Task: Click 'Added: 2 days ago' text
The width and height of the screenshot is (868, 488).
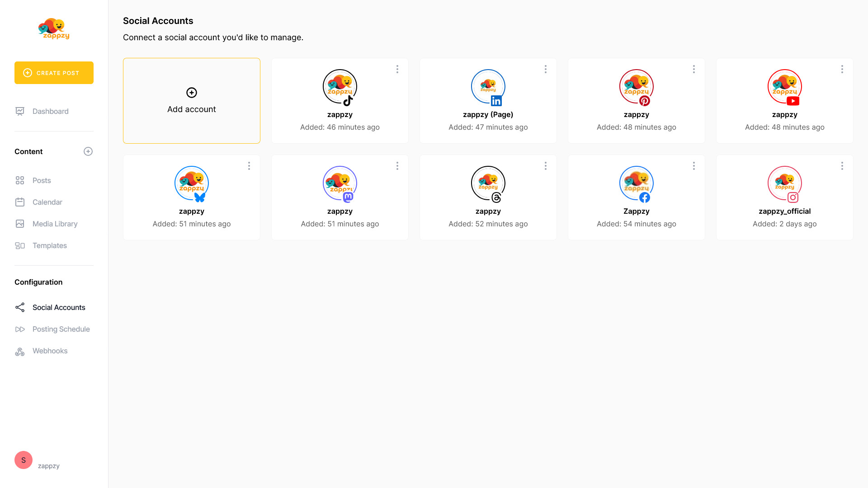Action: pyautogui.click(x=785, y=224)
